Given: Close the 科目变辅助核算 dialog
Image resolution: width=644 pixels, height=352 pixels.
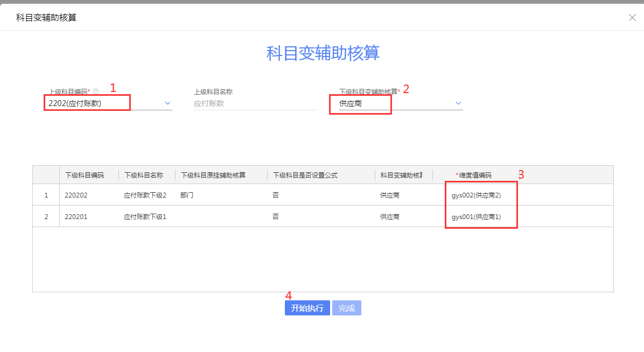Looking at the screenshot, I should [632, 18].
